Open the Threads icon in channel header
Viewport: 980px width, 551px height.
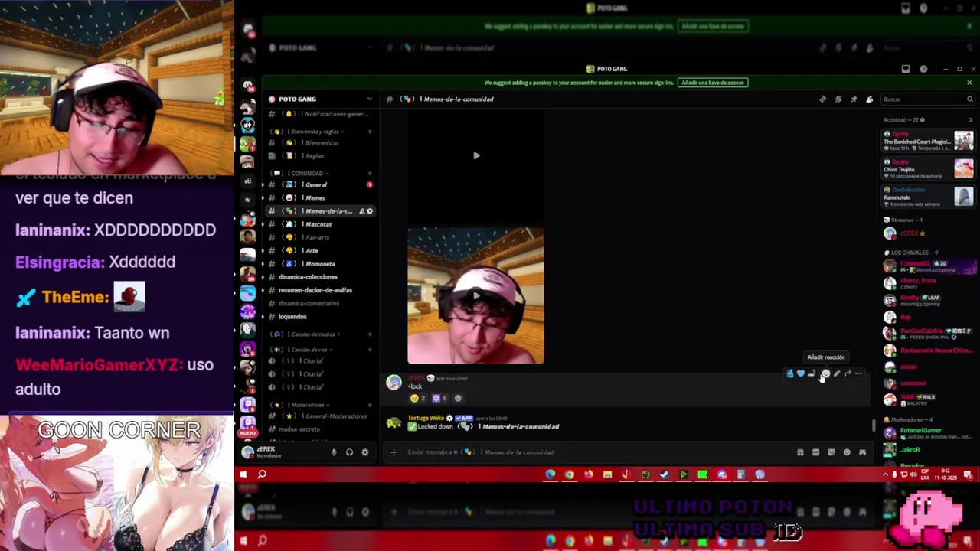click(823, 99)
